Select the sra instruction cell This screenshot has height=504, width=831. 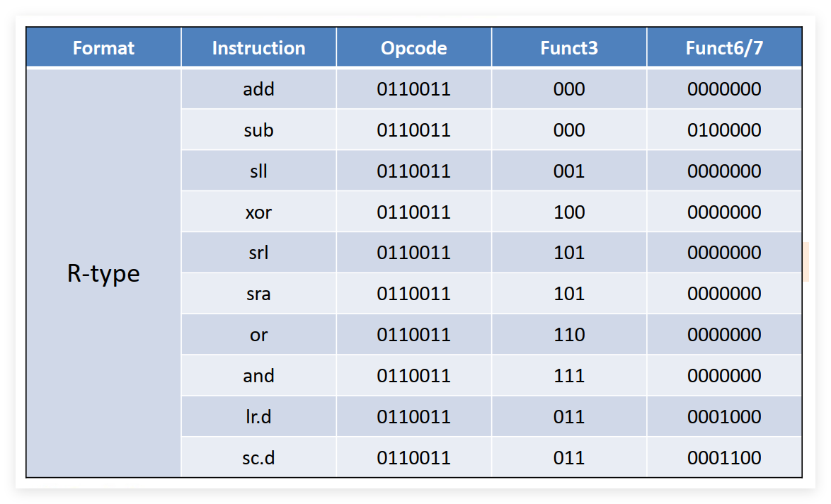[x=258, y=294]
